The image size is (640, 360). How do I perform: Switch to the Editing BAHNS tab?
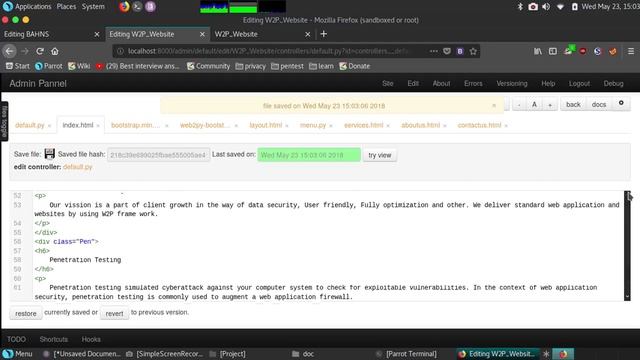tap(27, 34)
